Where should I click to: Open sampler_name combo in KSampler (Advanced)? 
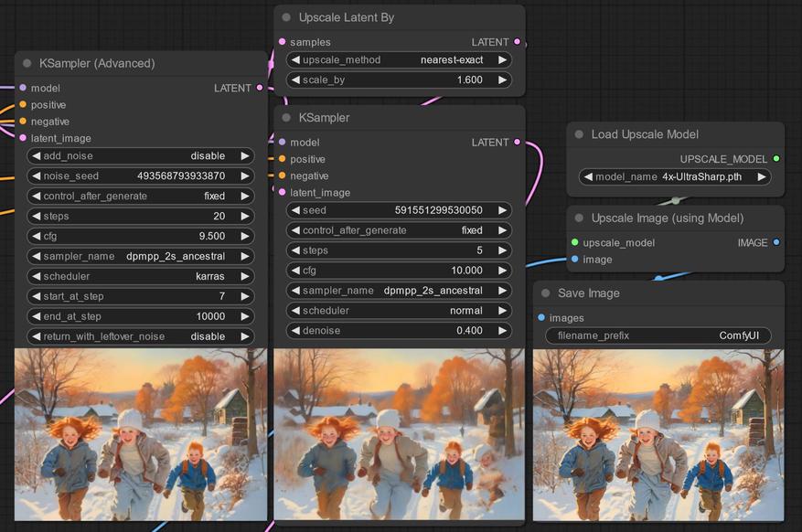(x=141, y=256)
